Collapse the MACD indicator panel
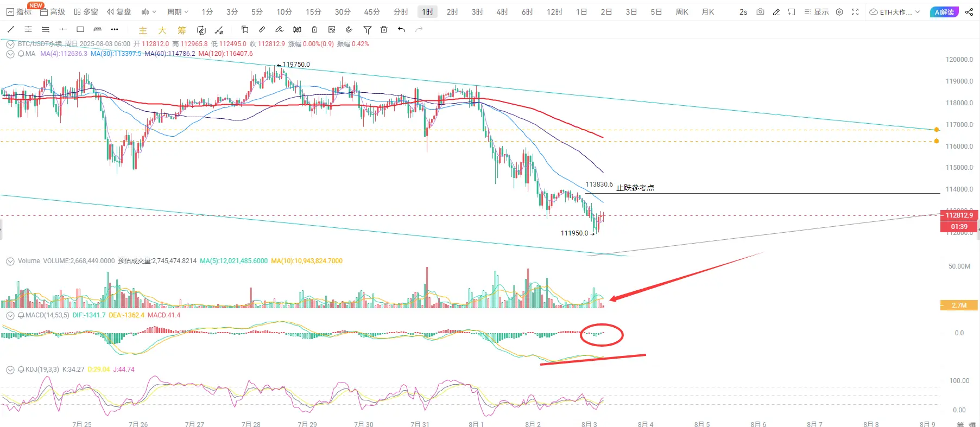Screen dimensions: 980x427 pos(10,315)
